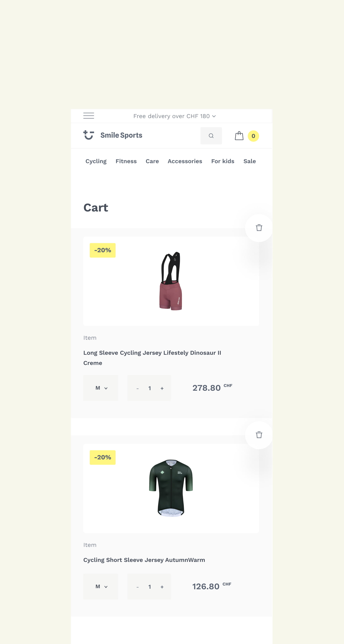The width and height of the screenshot is (344, 644).
Task: Open the Fitness menu item
Action: [126, 161]
